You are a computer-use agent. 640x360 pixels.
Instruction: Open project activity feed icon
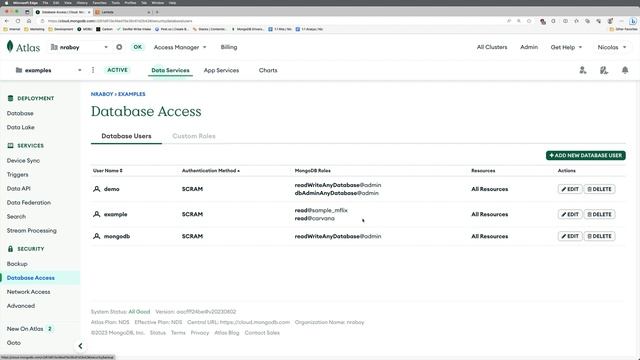pyautogui.click(x=604, y=70)
